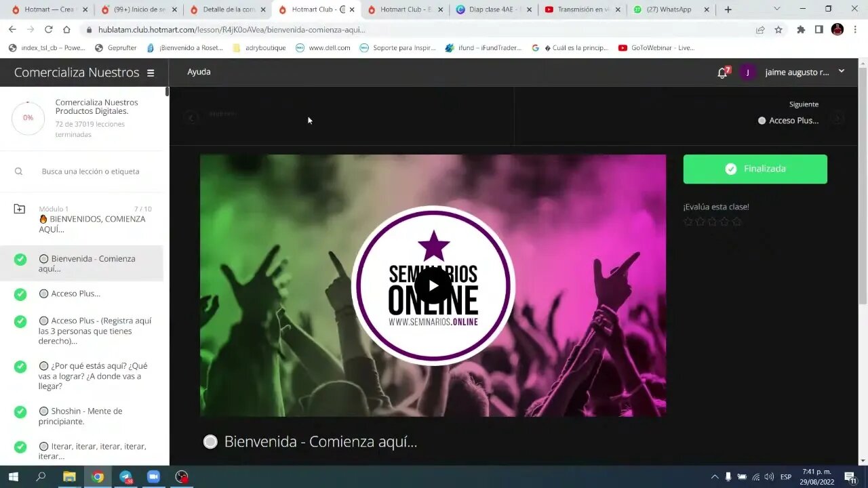The height and width of the screenshot is (488, 868).
Task: Open File Explorer from taskbar
Action: (69, 476)
